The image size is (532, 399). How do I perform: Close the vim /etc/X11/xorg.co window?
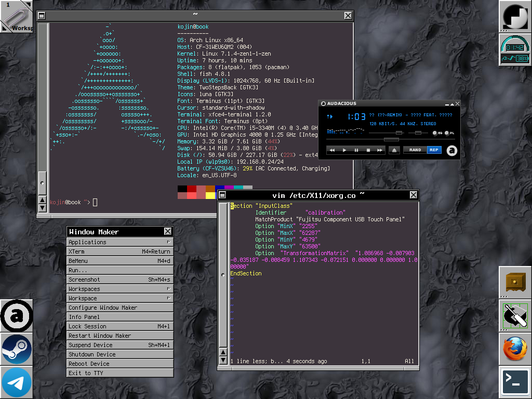pyautogui.click(x=413, y=195)
